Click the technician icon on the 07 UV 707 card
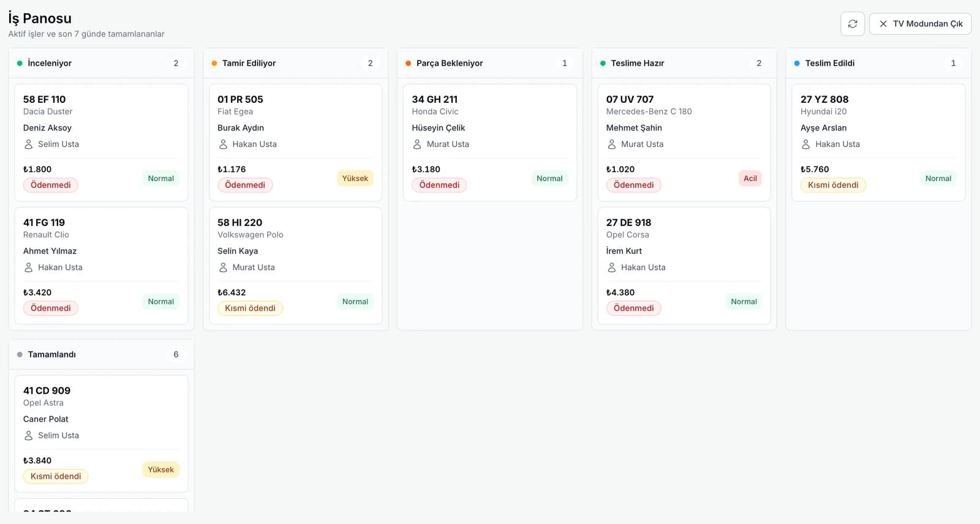Image resolution: width=980 pixels, height=524 pixels. [x=612, y=144]
